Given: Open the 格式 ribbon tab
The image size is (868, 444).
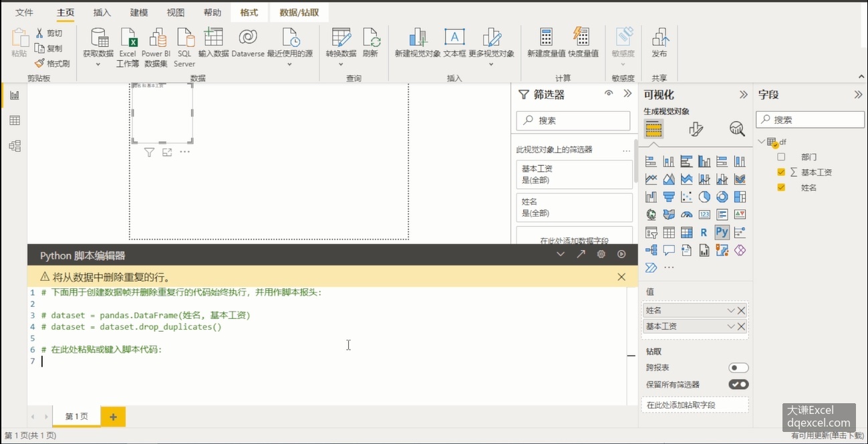Looking at the screenshot, I should pyautogui.click(x=249, y=13).
